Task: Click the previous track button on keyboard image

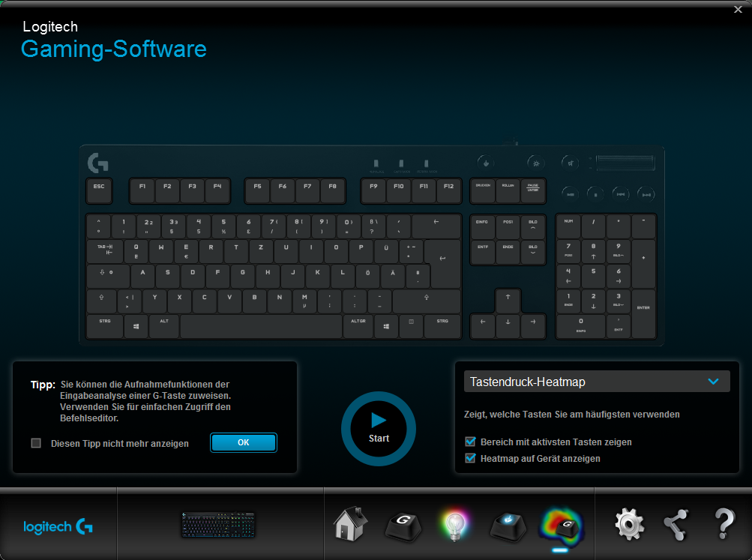Action: click(x=621, y=194)
